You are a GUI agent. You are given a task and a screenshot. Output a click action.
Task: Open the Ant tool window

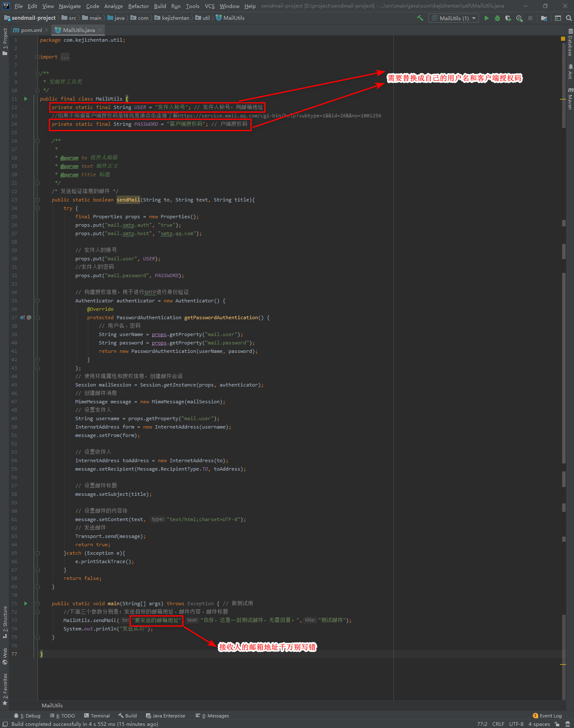point(570,71)
